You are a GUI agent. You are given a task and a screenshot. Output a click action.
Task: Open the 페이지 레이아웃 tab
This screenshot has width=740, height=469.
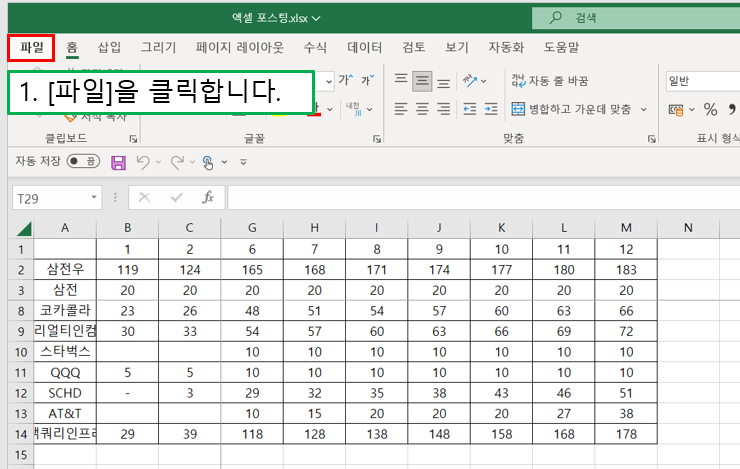point(240,48)
